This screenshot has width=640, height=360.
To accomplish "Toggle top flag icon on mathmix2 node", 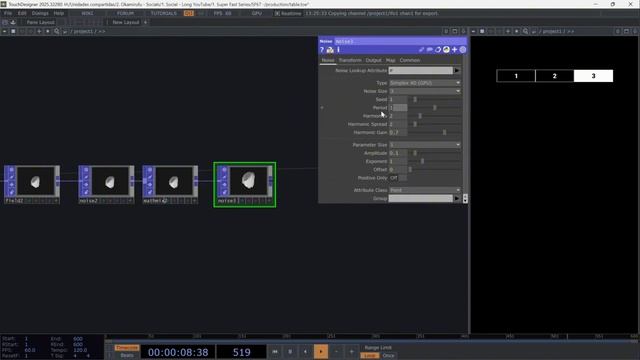I will (x=150, y=169).
